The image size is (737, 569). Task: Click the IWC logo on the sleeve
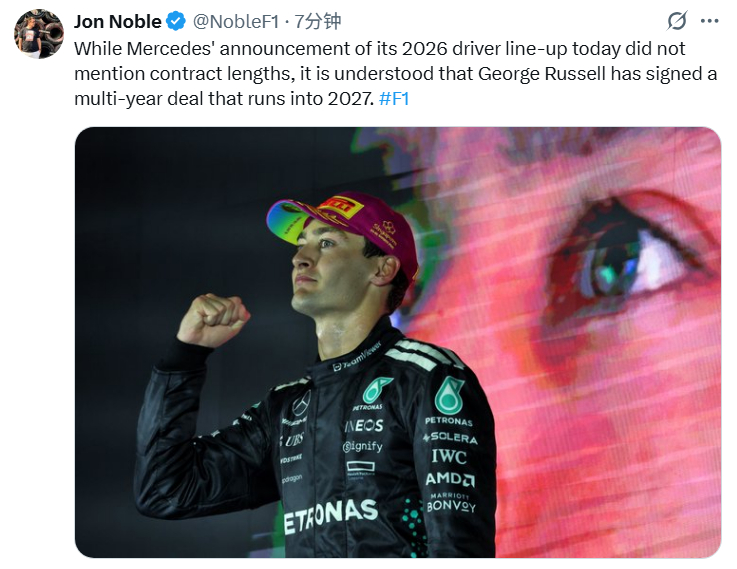448,457
